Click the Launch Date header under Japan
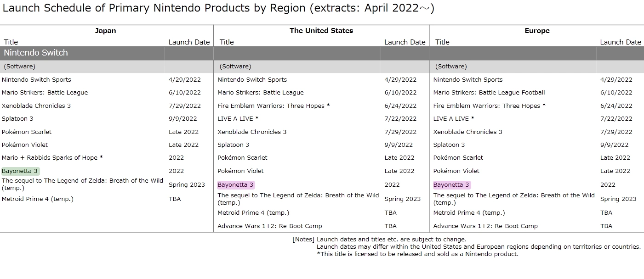 pos(189,42)
